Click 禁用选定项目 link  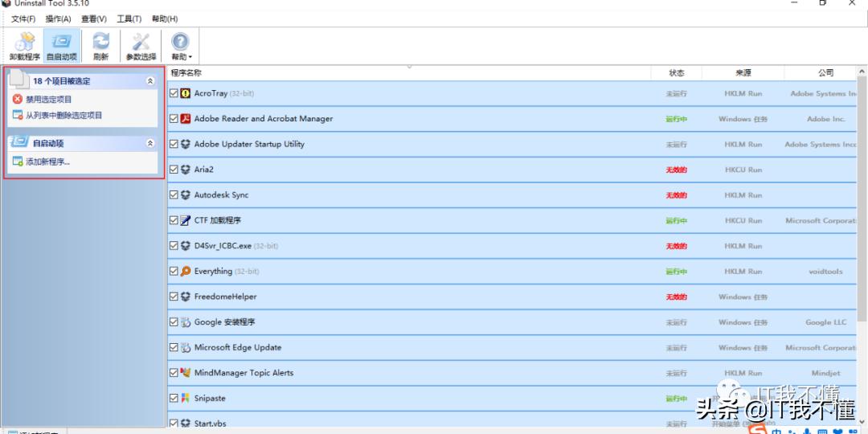click(48, 100)
